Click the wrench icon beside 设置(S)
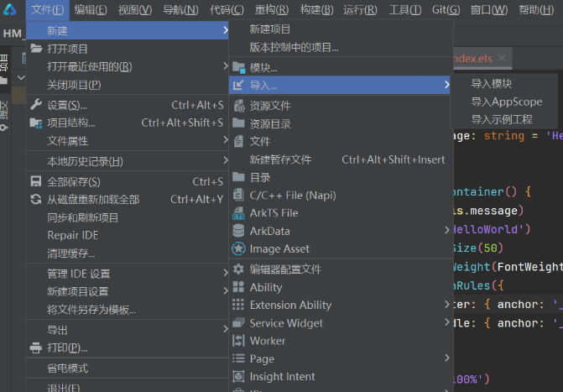This screenshot has height=392, width=563. coord(36,105)
